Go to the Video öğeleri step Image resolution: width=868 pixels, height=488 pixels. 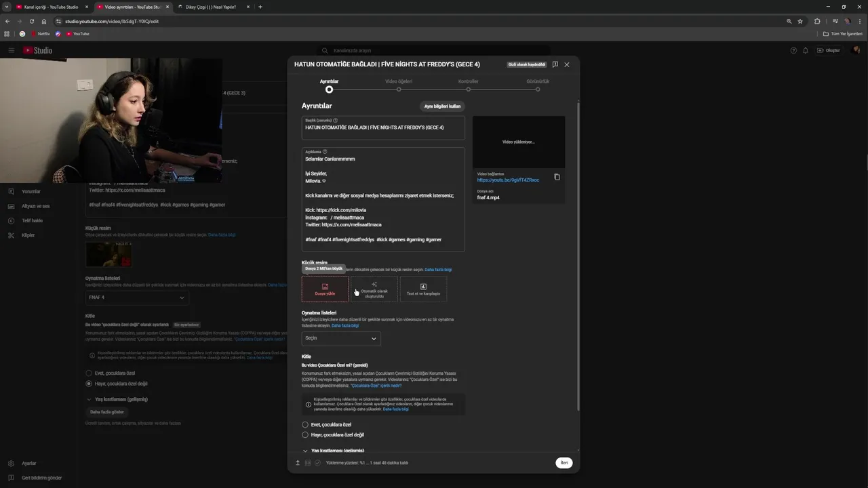tap(399, 85)
